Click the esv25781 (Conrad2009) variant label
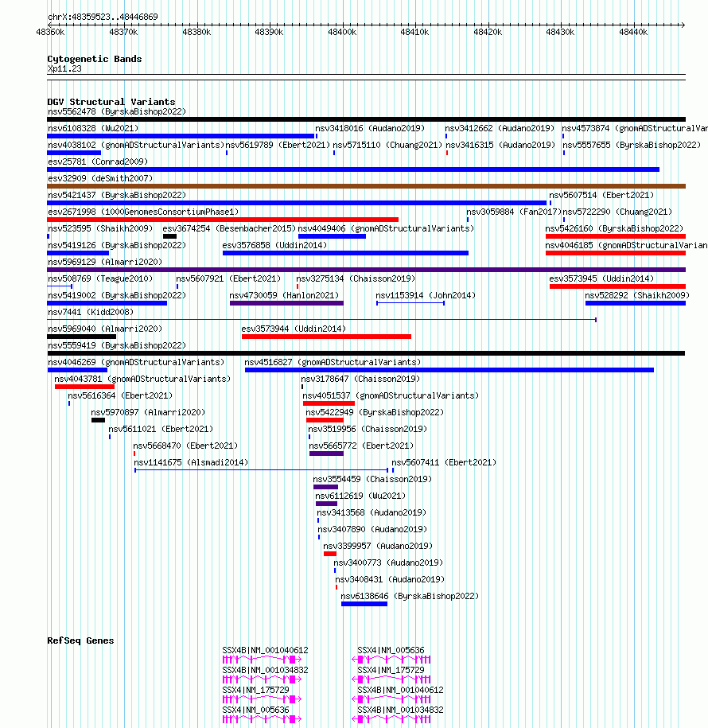Image resolution: width=708 pixels, height=728 pixels. point(98,162)
